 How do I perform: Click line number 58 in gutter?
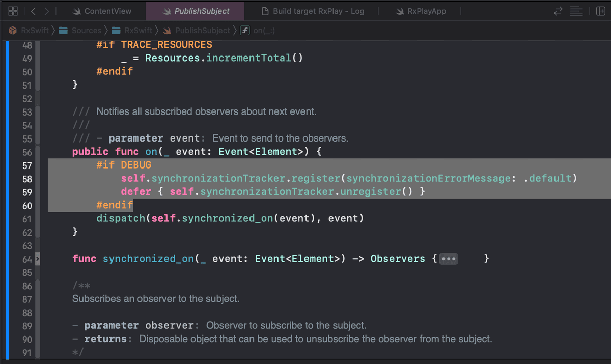[x=27, y=179]
